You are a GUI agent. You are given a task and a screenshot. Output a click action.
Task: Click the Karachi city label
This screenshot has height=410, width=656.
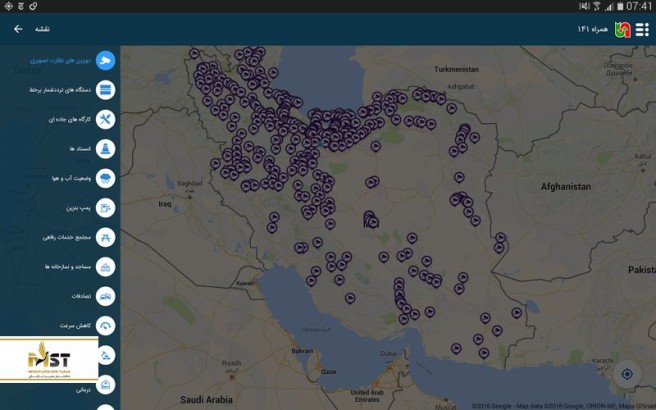tap(603, 361)
